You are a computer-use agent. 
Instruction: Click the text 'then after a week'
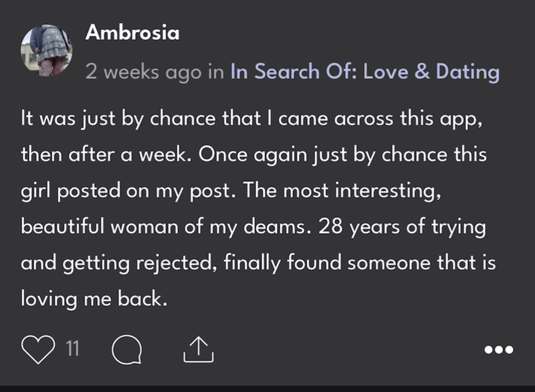[x=106, y=154]
